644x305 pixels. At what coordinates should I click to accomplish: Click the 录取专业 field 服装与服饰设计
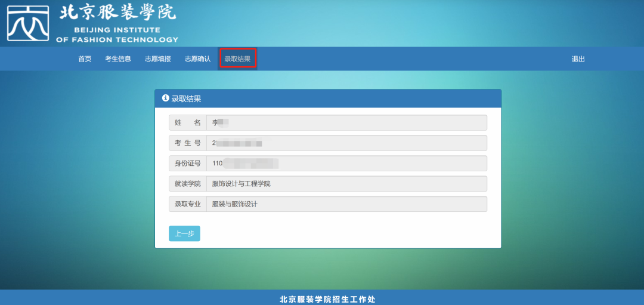(x=346, y=204)
